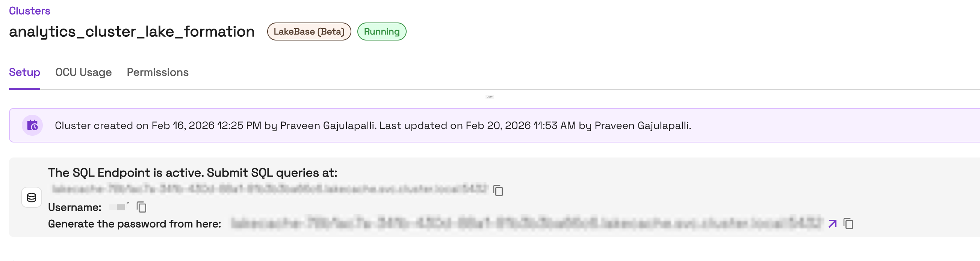980x261 pixels.
Task: Click the small 'user' label below tabs
Action: pos(489,97)
